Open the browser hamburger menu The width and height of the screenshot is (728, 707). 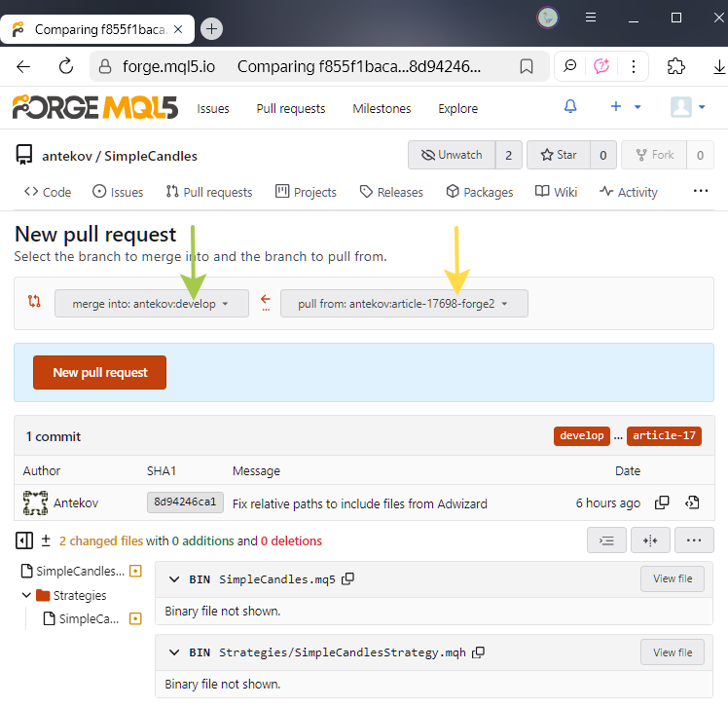tap(591, 18)
